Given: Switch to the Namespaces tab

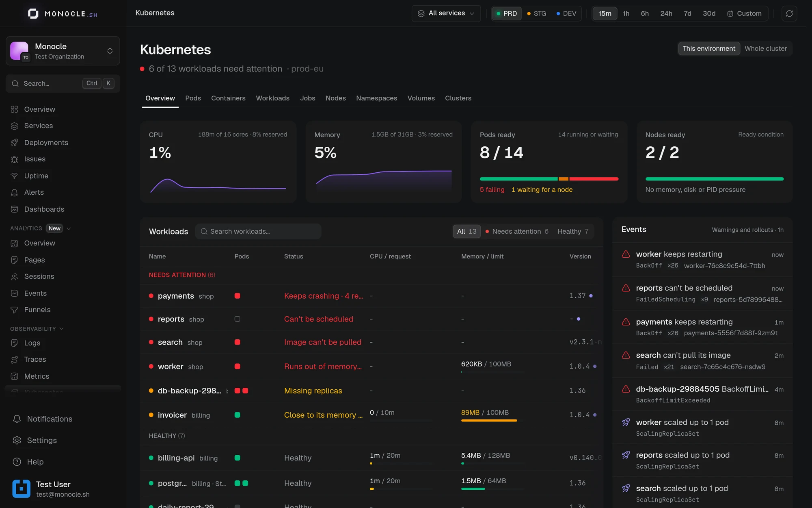Looking at the screenshot, I should [x=376, y=98].
